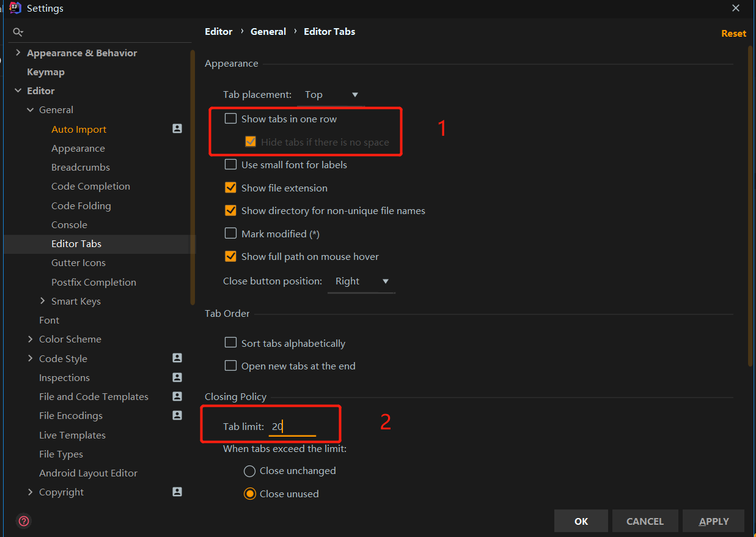Open the Breadcrumbs settings page
The width and height of the screenshot is (756, 537).
(81, 167)
